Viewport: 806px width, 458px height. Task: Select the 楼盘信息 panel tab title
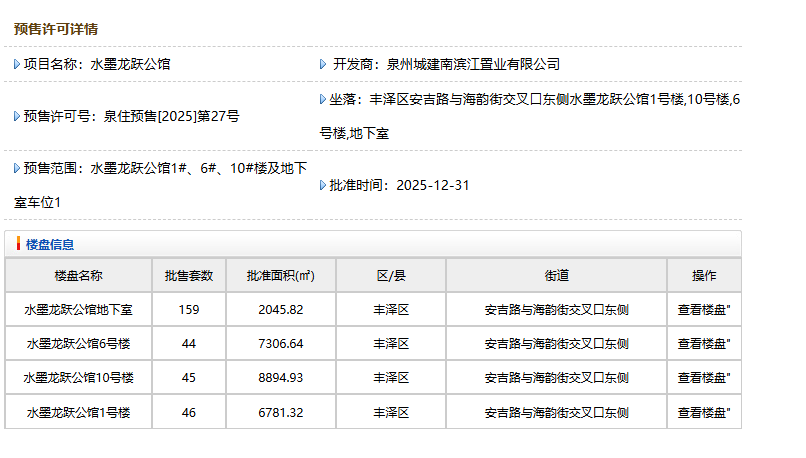50,244
